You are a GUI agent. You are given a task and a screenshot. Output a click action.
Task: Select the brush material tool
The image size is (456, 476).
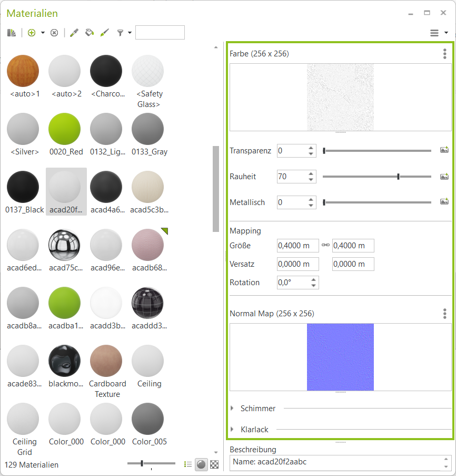click(x=104, y=33)
